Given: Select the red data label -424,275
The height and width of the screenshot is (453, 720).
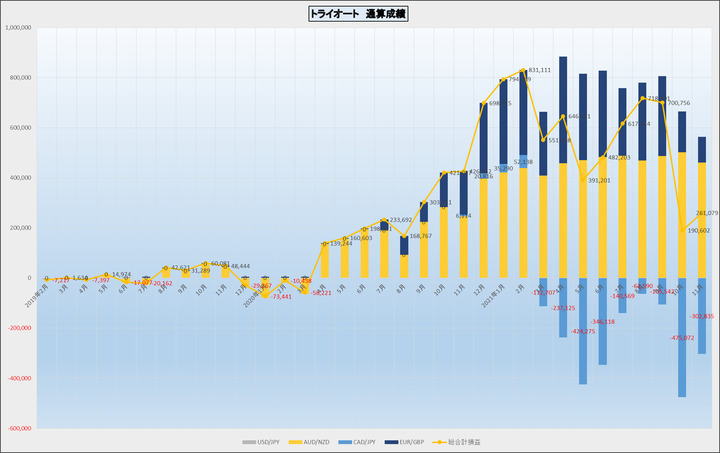Looking at the screenshot, I should [x=583, y=331].
